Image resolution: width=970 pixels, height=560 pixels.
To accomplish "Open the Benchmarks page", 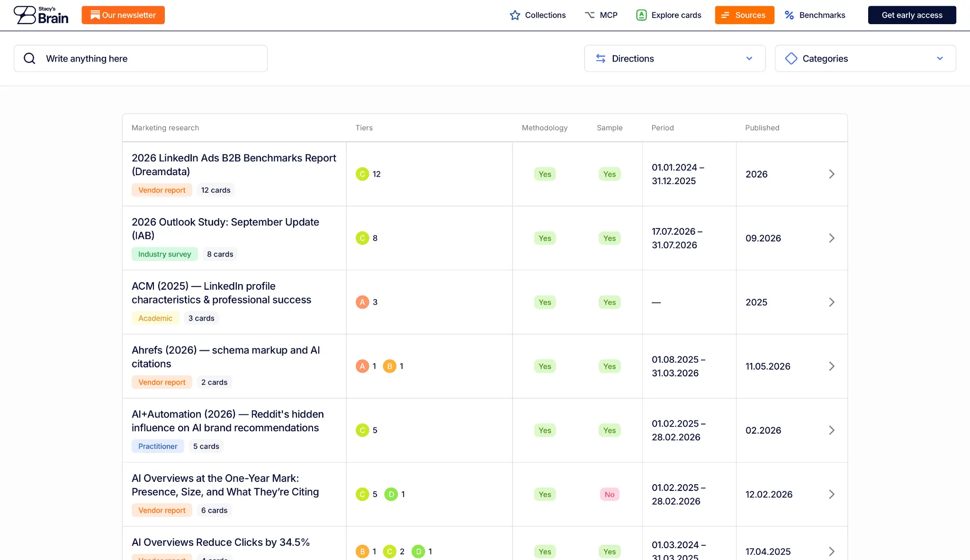I will pyautogui.click(x=815, y=15).
